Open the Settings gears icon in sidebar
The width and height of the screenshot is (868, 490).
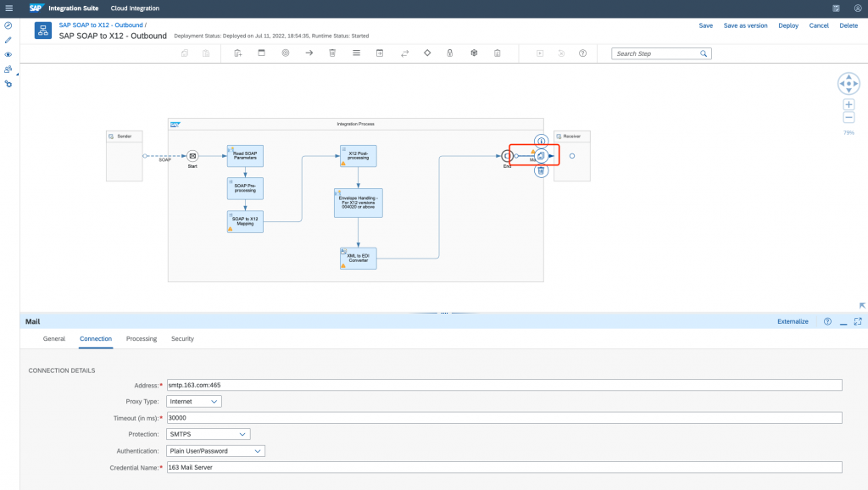coord(8,84)
